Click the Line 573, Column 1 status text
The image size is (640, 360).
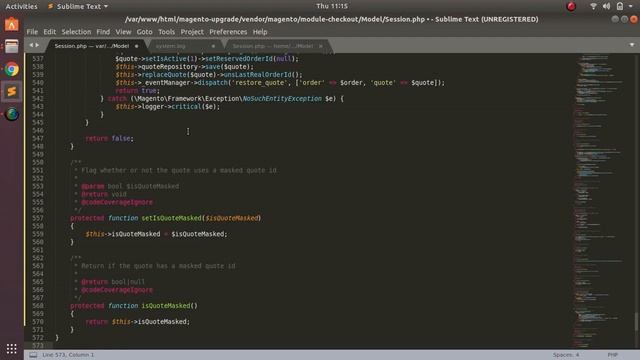click(68, 355)
